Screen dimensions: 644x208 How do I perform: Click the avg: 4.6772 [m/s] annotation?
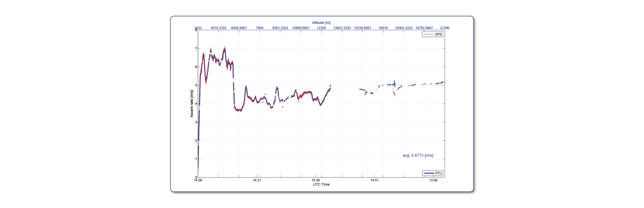pos(418,155)
